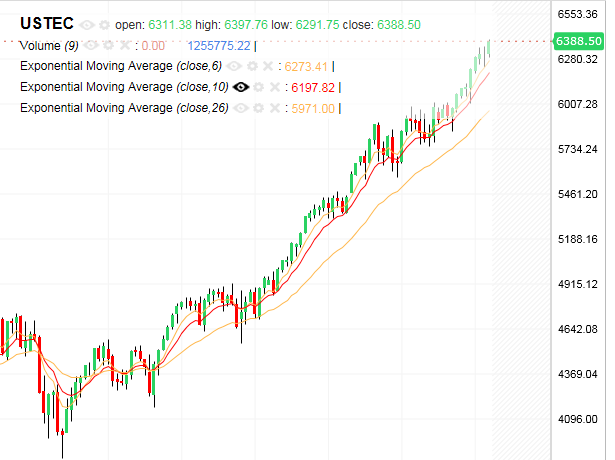Click the USTEC symbol title
This screenshot has width=615, height=460.
coord(47,24)
